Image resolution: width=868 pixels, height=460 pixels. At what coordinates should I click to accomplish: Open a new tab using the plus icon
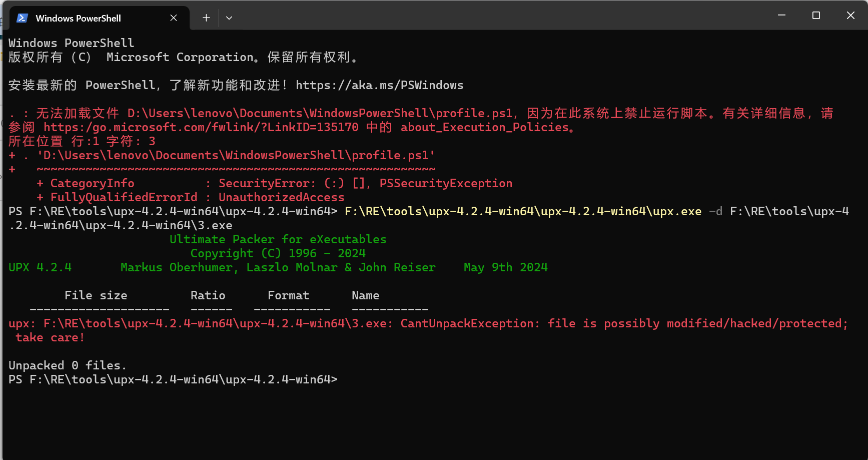coord(206,18)
